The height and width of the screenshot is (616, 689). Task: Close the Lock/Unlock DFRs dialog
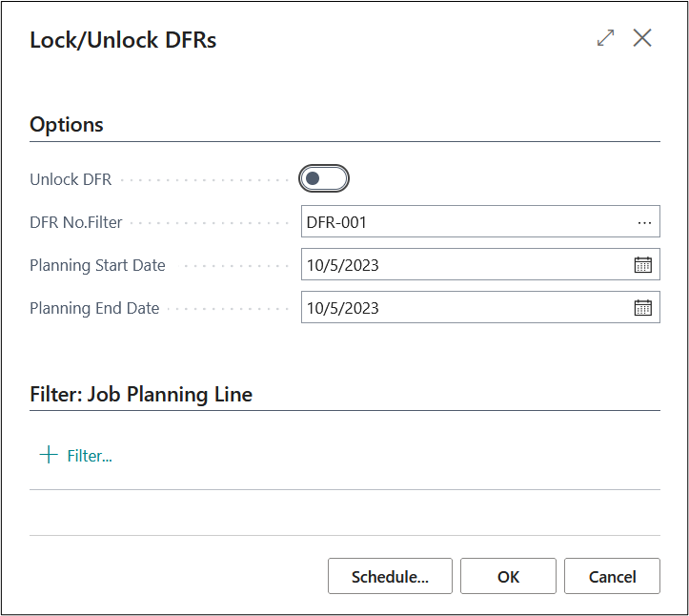pos(642,38)
